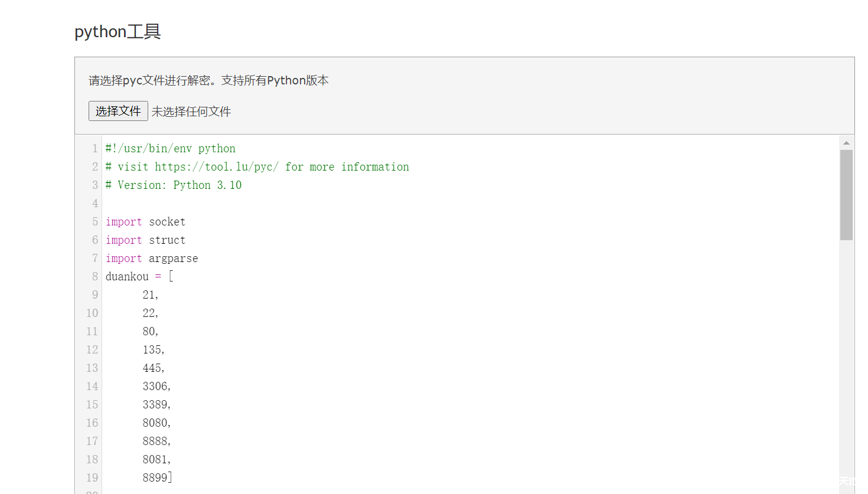The height and width of the screenshot is (494, 868).
Task: Click the 未选择任何文件 label
Action: click(191, 111)
